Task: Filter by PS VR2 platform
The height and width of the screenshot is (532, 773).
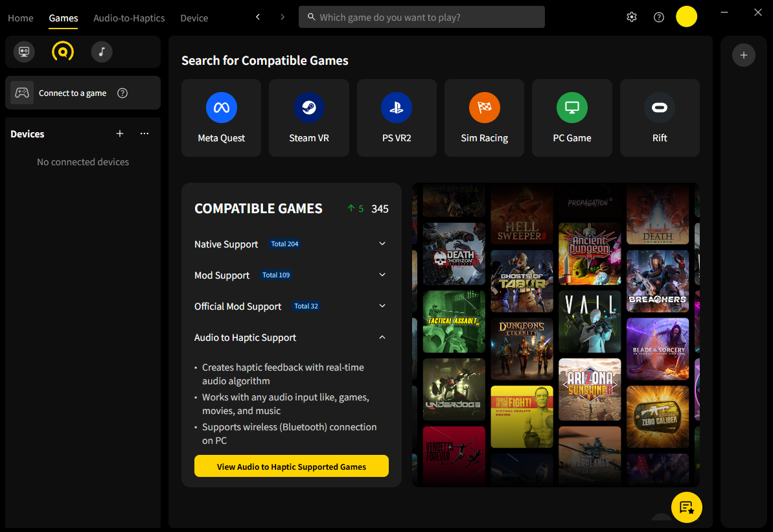Action: [397, 118]
